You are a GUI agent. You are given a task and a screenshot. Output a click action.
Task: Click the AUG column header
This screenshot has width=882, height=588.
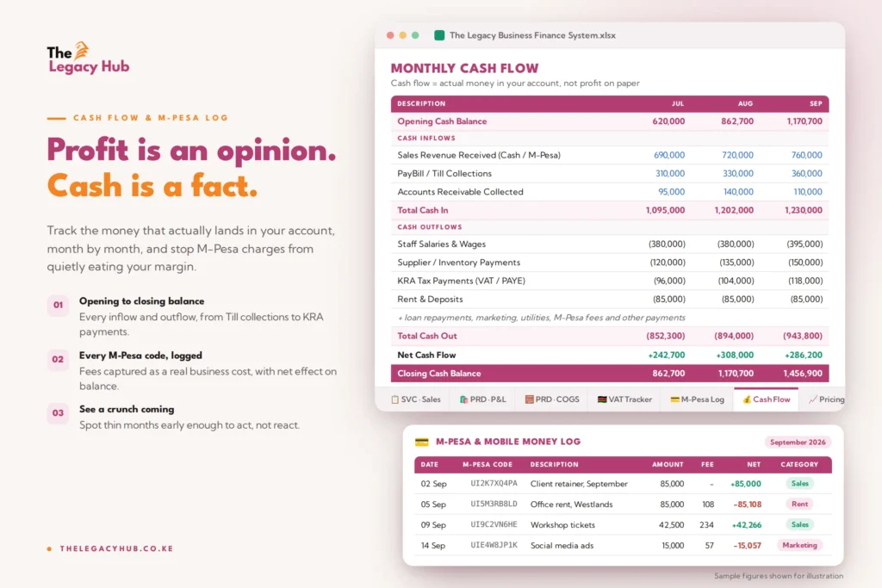click(x=745, y=103)
